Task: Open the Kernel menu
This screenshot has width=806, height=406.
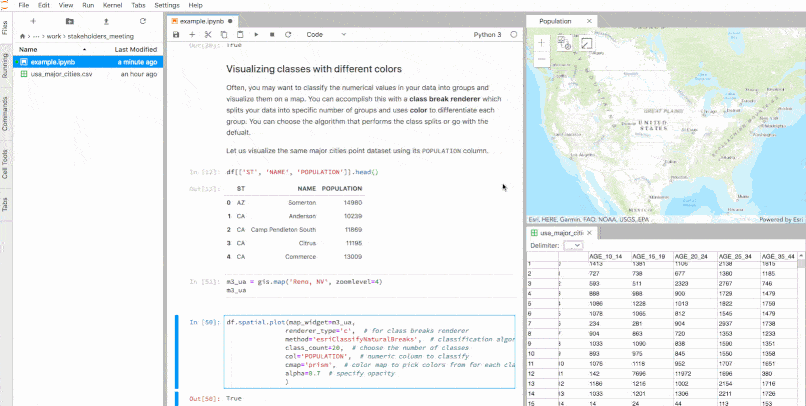Action: click(x=113, y=5)
